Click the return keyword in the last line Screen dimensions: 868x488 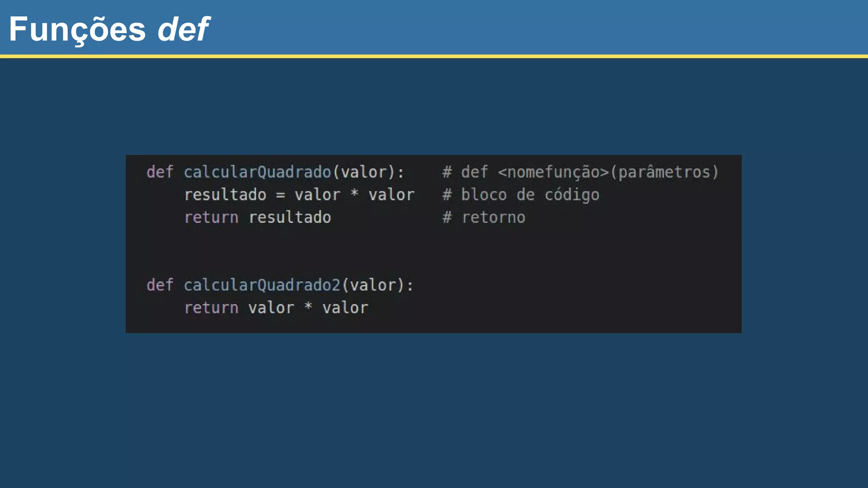click(x=211, y=308)
